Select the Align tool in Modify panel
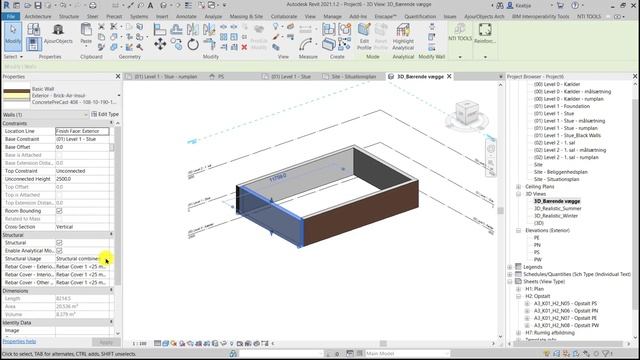 160,29
